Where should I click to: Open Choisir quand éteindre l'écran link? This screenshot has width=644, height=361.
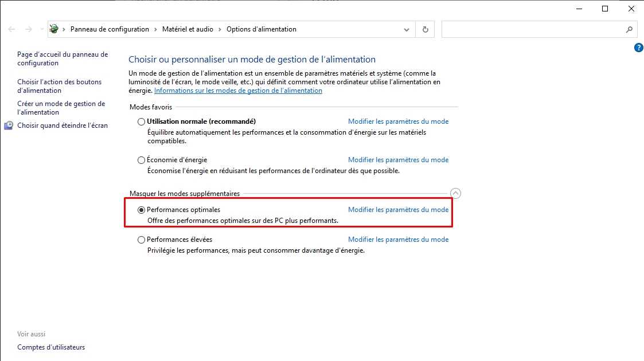(x=63, y=125)
